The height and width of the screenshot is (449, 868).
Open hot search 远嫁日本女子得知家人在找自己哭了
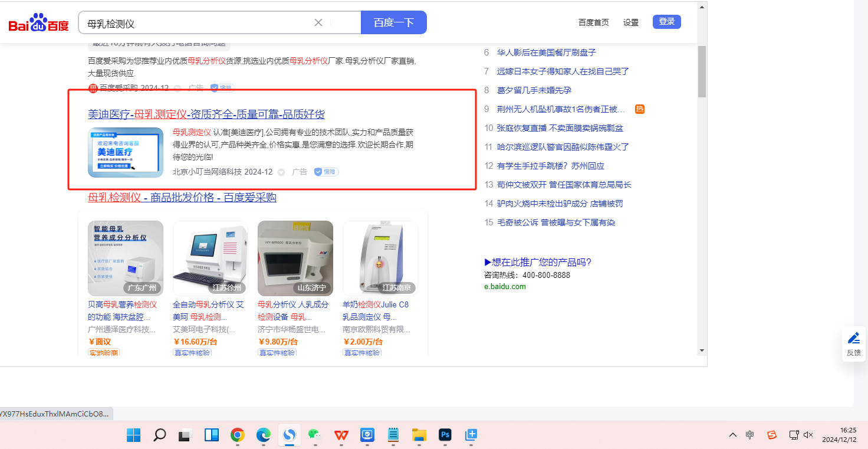(x=563, y=71)
